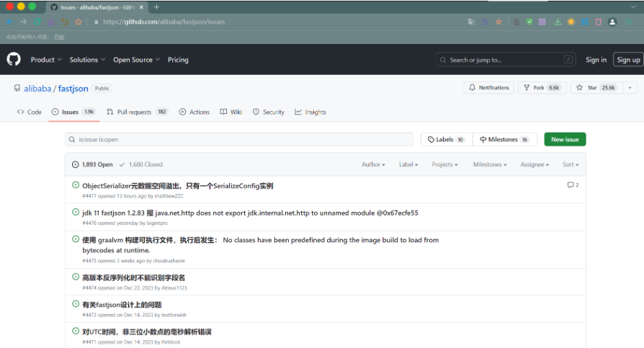Viewport: 644px width, 348px height.
Task: Open the ObjectSerializer SerializeConfig issue
Action: 177,186
